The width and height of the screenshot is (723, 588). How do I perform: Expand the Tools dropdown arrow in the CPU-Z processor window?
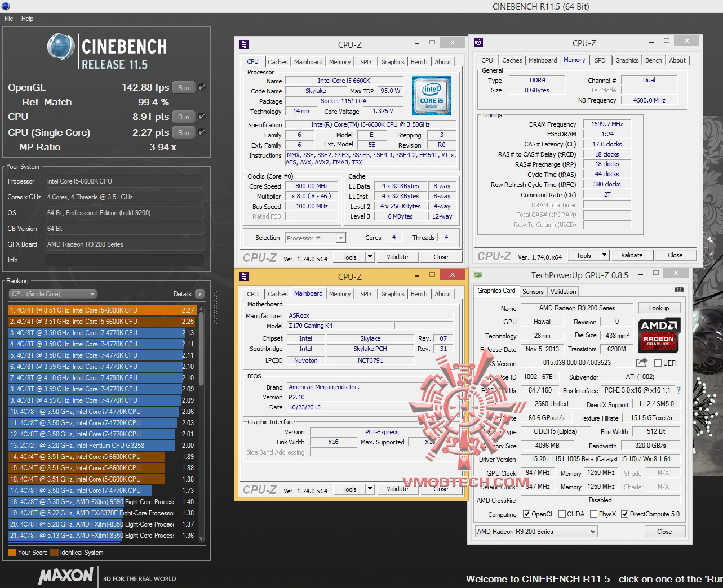click(370, 257)
